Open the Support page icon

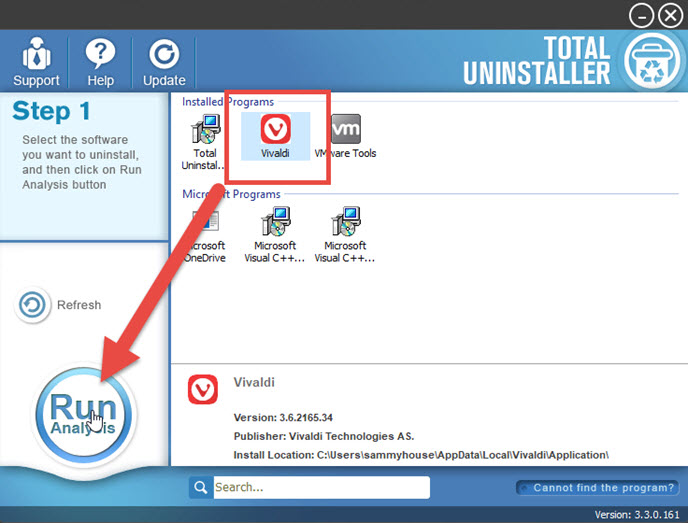pyautogui.click(x=36, y=54)
